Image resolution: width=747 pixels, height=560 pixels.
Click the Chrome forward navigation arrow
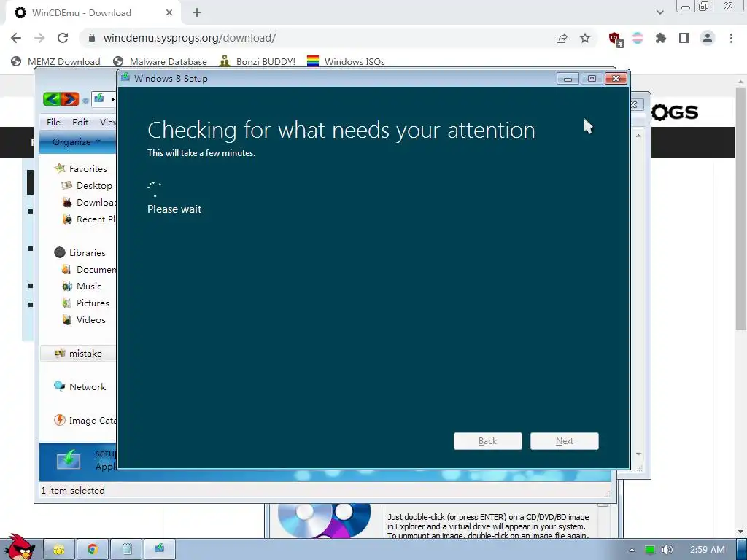click(x=39, y=38)
